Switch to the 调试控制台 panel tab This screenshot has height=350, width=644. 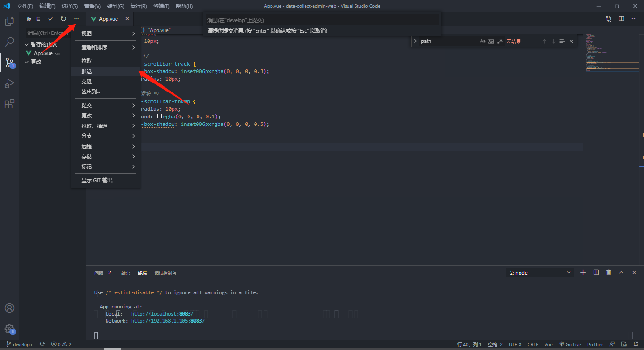[165, 273]
